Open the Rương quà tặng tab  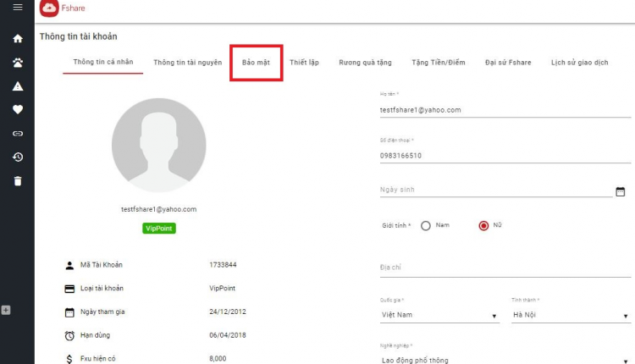point(365,63)
